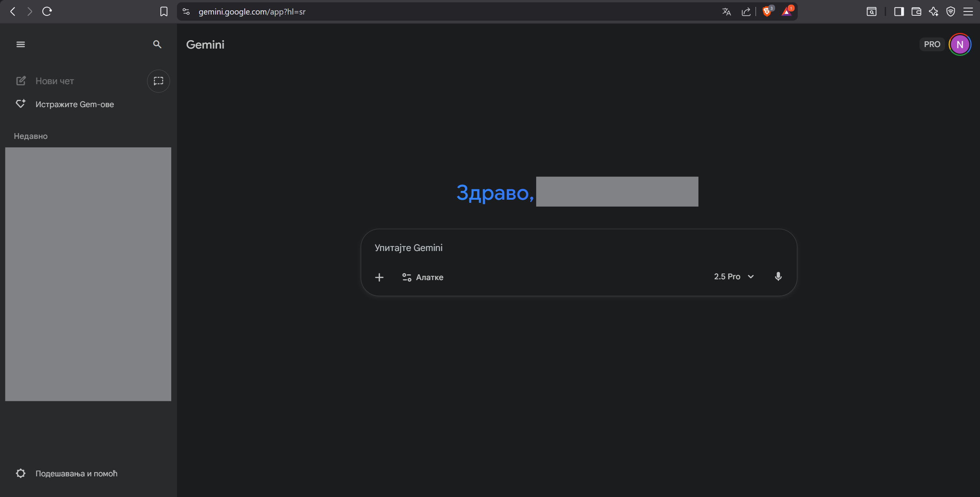This screenshot has width=980, height=497.
Task: Bookmark this page with bookmark icon
Action: pyautogui.click(x=164, y=12)
